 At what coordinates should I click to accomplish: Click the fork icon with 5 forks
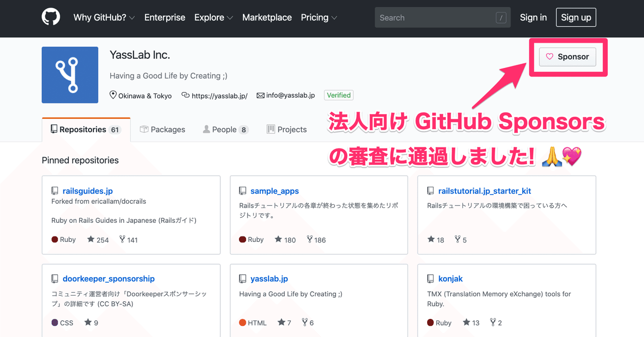click(457, 239)
